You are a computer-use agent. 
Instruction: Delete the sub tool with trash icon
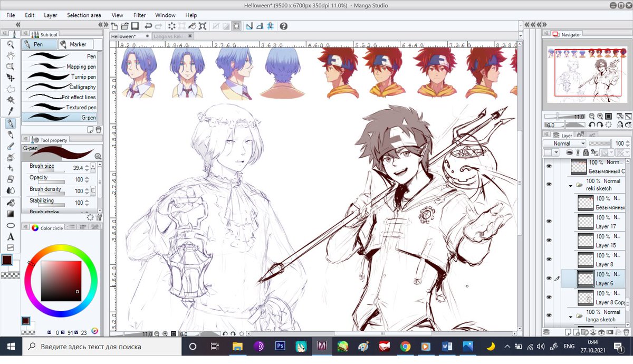click(98, 129)
